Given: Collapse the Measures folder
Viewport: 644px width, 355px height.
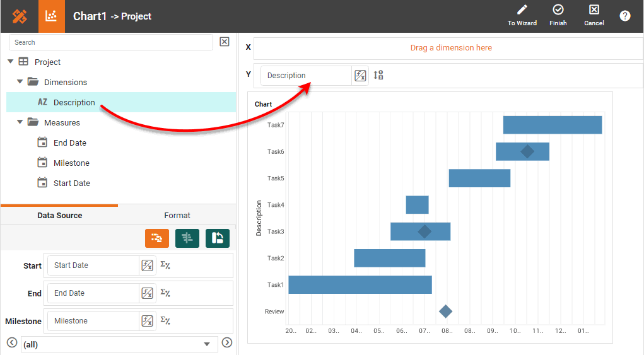Looking at the screenshot, I should [20, 122].
